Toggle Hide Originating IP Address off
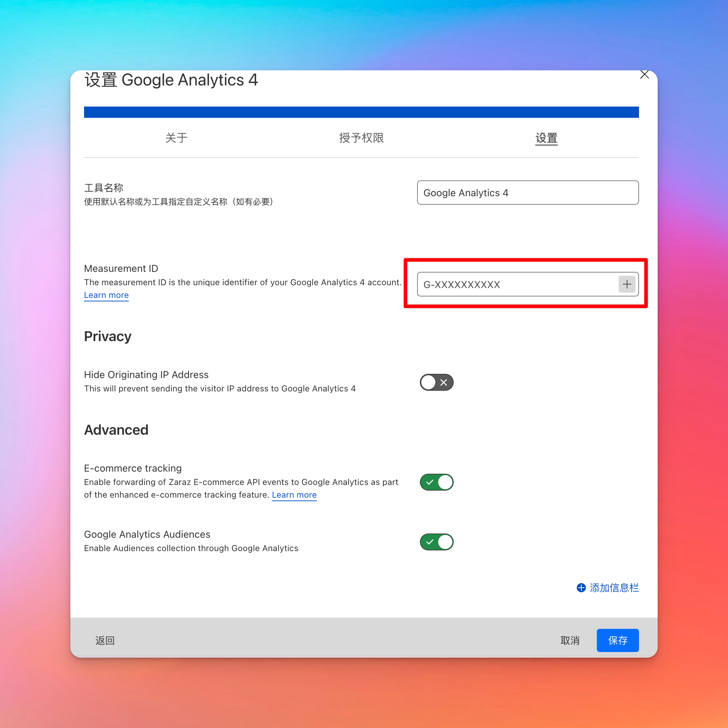 437,383
